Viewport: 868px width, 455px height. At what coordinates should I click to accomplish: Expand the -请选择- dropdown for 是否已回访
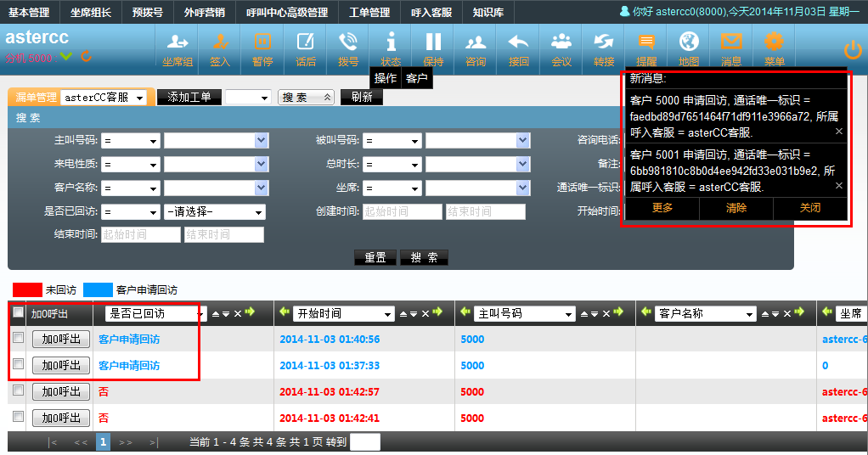click(214, 212)
